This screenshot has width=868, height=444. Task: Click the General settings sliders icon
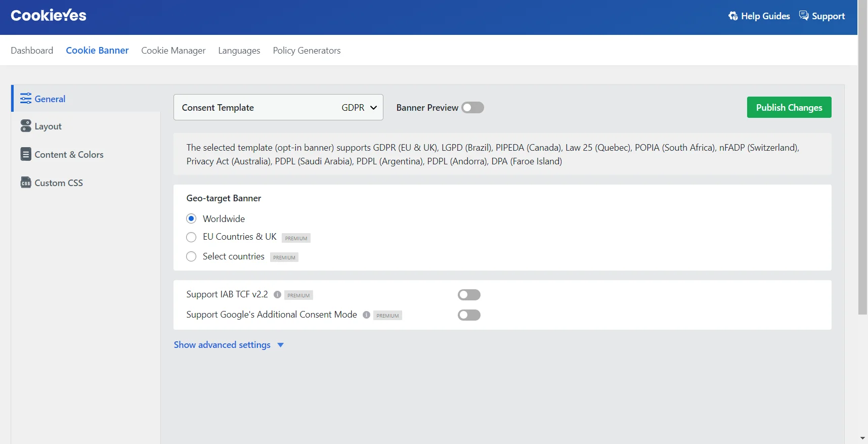(x=25, y=99)
